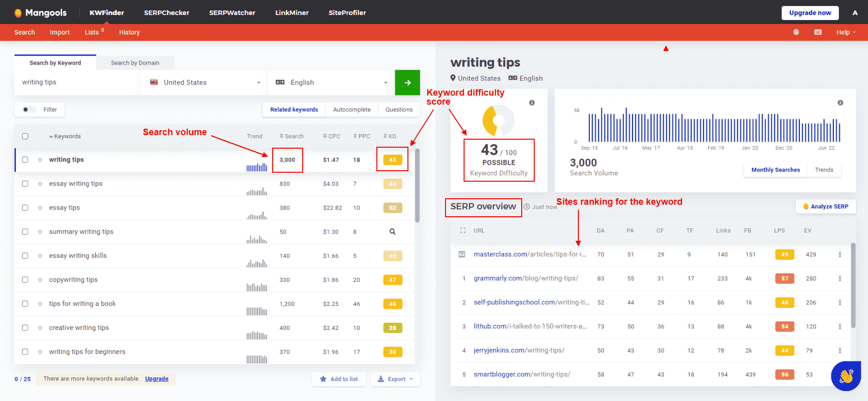Check the 'writing tips' row checkbox

point(25,160)
